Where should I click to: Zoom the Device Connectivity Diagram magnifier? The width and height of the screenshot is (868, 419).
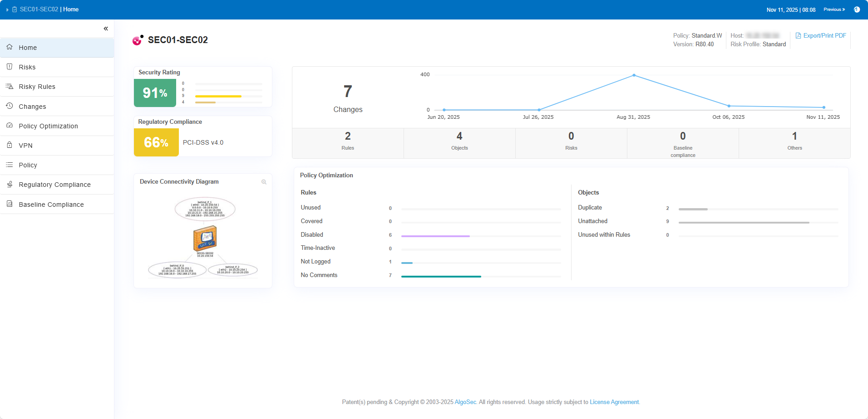264,182
